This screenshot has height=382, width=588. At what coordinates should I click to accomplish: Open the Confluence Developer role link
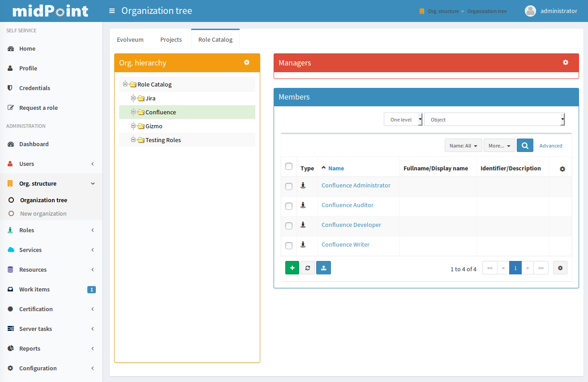pyautogui.click(x=351, y=225)
